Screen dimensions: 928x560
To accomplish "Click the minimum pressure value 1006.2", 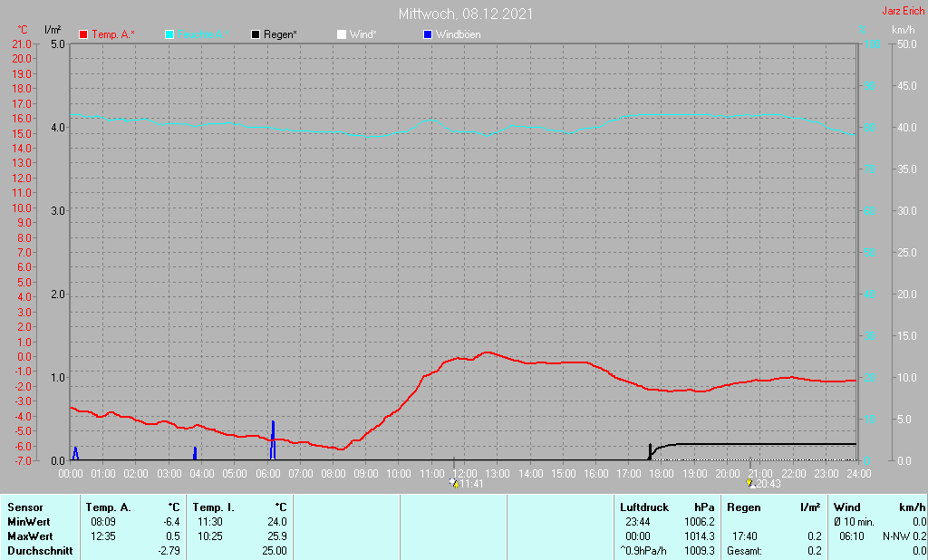I will tap(699, 522).
